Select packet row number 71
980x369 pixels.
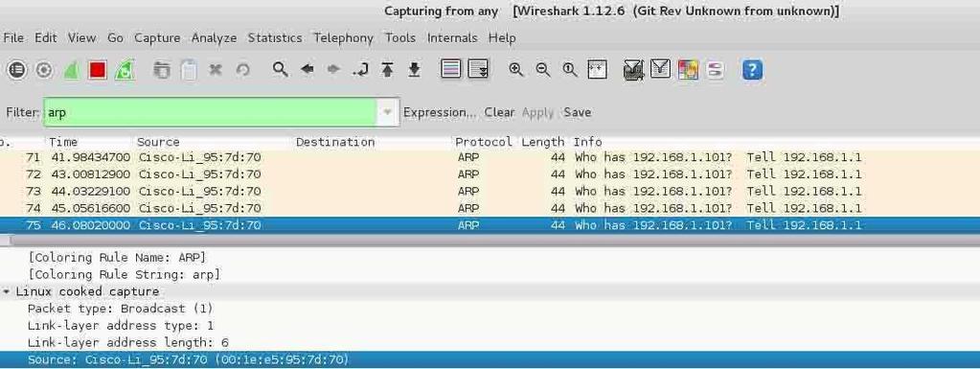pos(490,157)
